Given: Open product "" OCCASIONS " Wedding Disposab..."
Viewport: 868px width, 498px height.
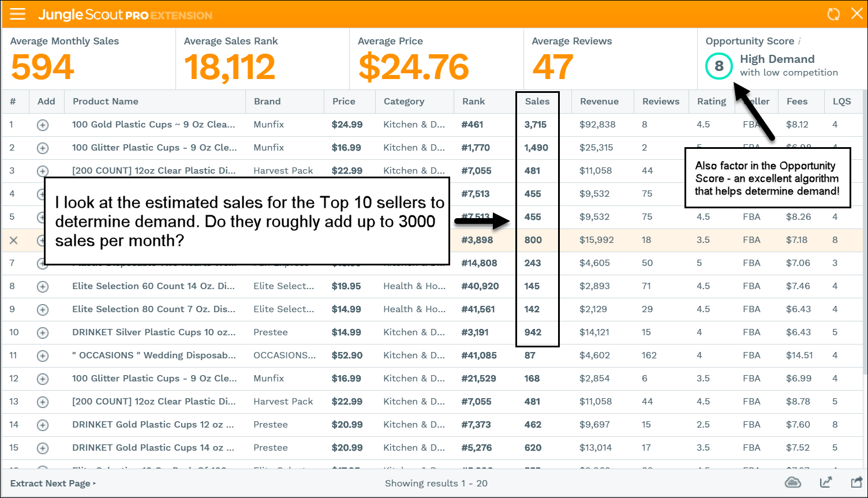Looking at the screenshot, I should (154, 355).
